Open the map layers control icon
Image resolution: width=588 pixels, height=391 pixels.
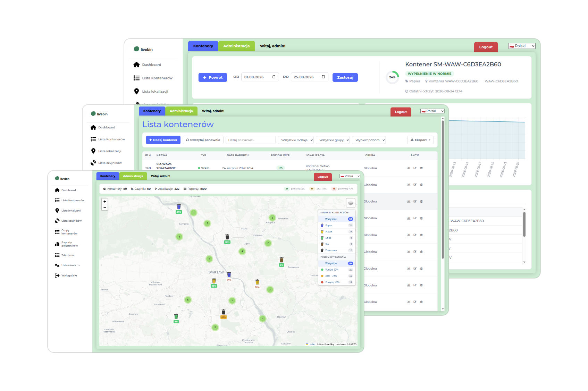point(351,203)
